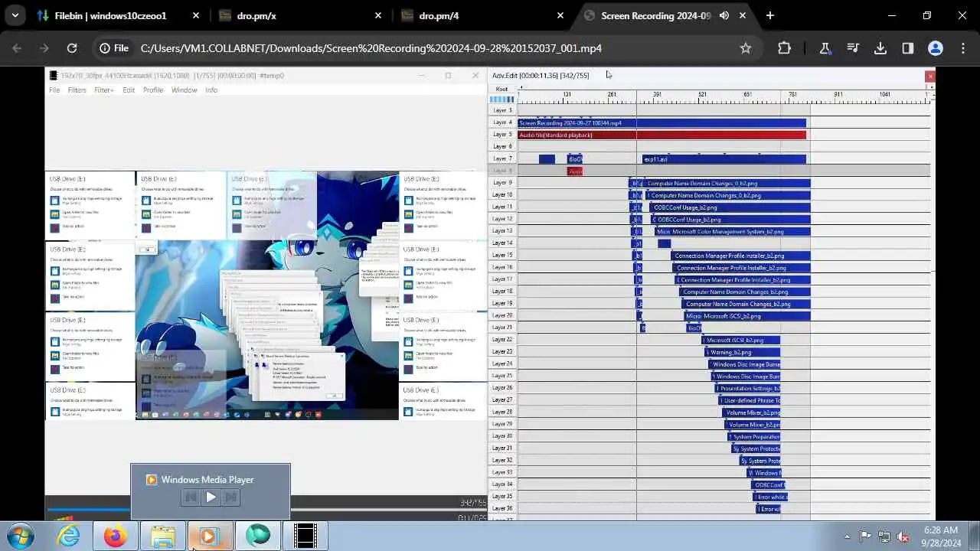Select the Microsoft Color Management System_b2.png clip
This screenshot has width=980, height=551.
[733, 231]
